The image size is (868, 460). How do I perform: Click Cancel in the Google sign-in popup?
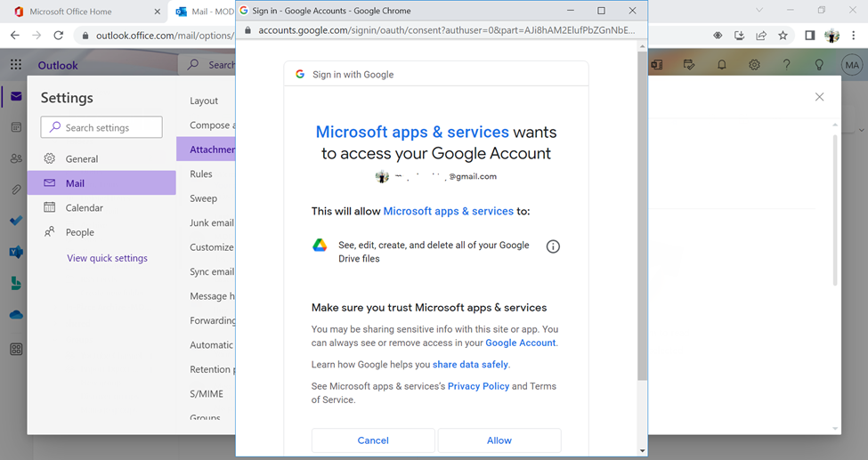pos(373,440)
